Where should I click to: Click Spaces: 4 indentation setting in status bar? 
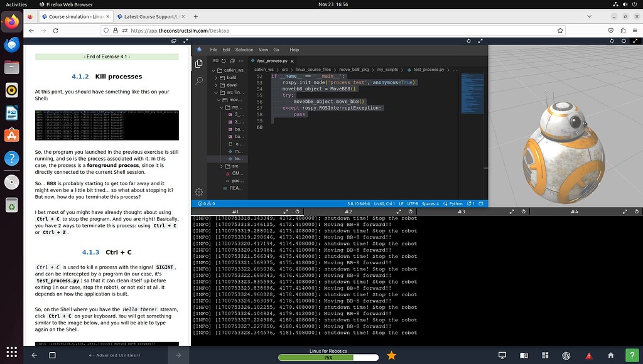pos(430,203)
